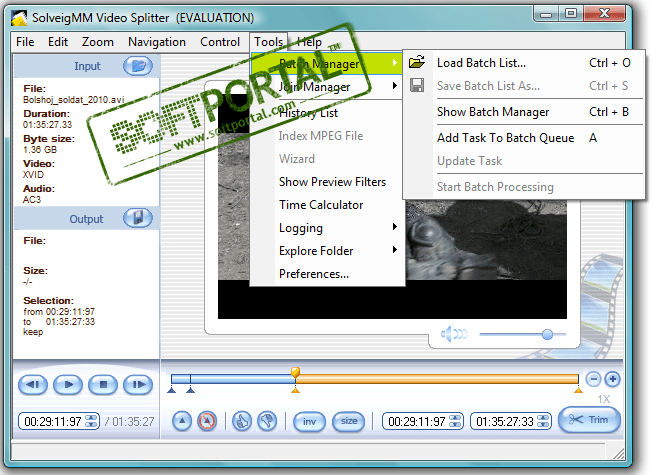Mute audio via speaker icon
Screen dimensions: 653x475
[454, 334]
